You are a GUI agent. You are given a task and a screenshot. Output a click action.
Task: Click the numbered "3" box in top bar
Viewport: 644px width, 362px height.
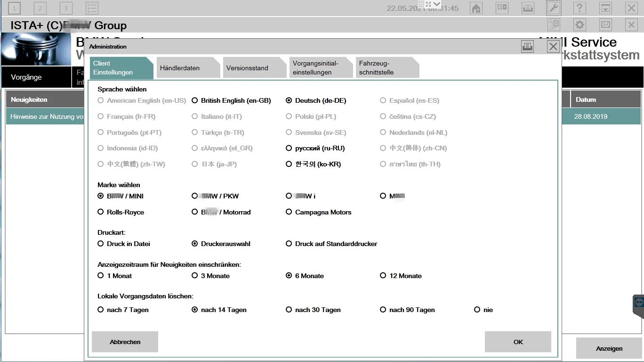click(x=66, y=8)
